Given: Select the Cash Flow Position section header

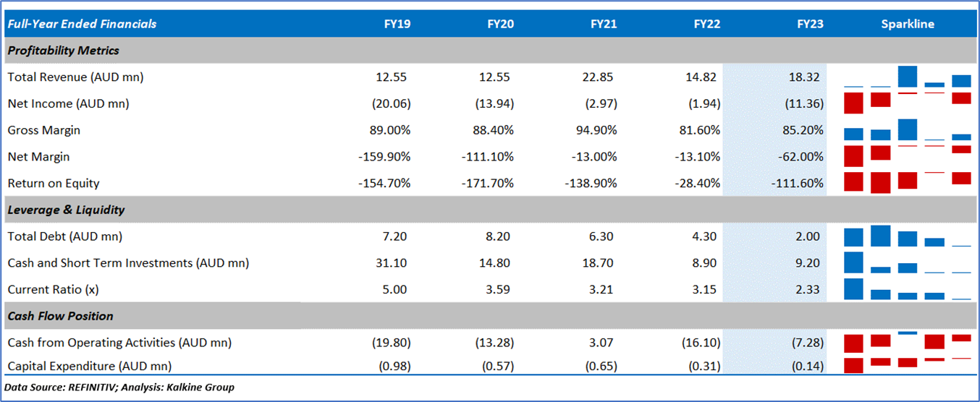Looking at the screenshot, I should (x=61, y=316).
